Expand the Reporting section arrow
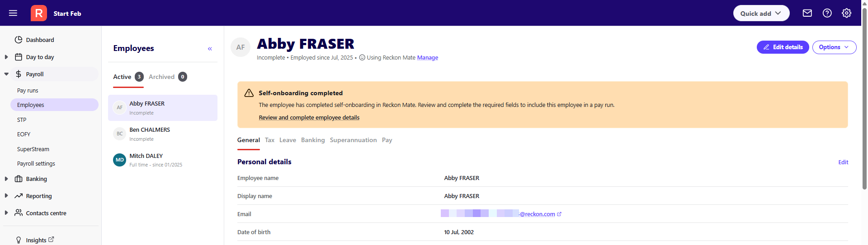868x245 pixels. (6, 196)
